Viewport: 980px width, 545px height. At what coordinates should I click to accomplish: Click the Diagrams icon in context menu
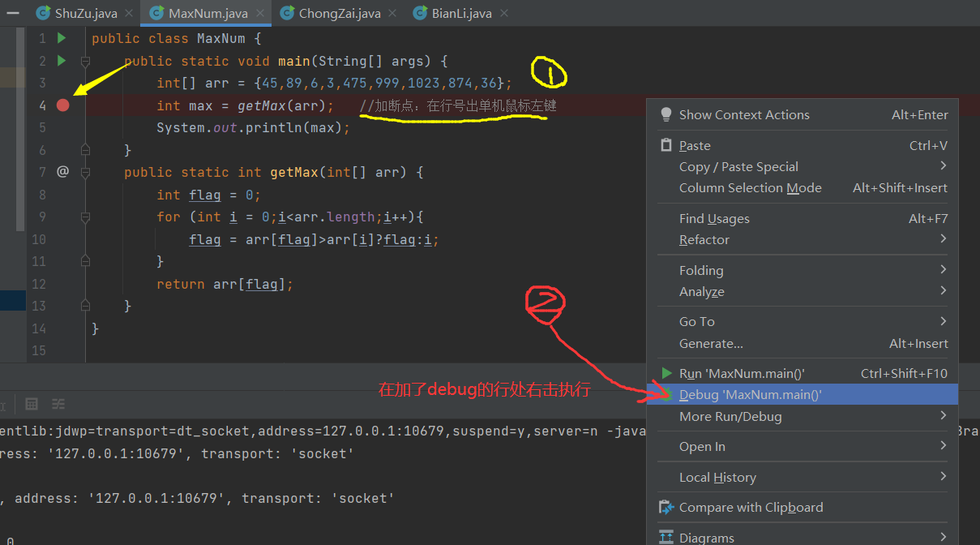tap(666, 538)
